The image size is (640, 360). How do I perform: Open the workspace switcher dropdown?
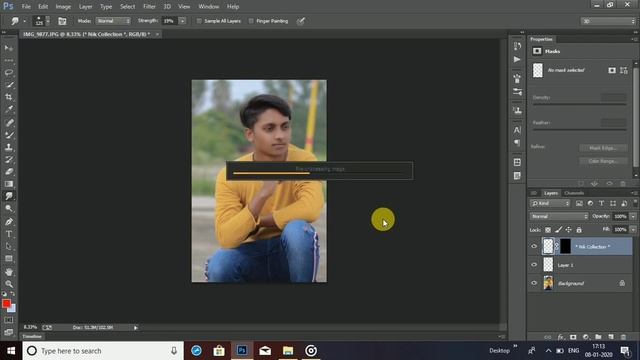pyautogui.click(x=608, y=21)
